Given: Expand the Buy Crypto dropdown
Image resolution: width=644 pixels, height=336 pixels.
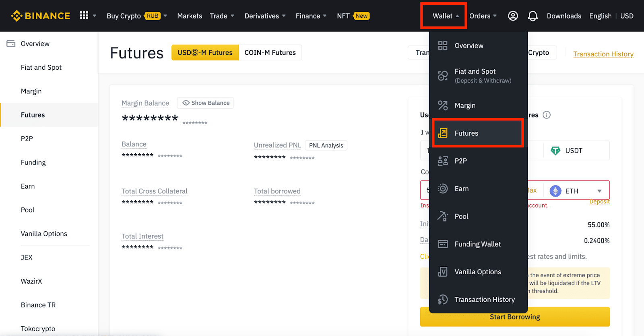Looking at the screenshot, I should tap(137, 16).
